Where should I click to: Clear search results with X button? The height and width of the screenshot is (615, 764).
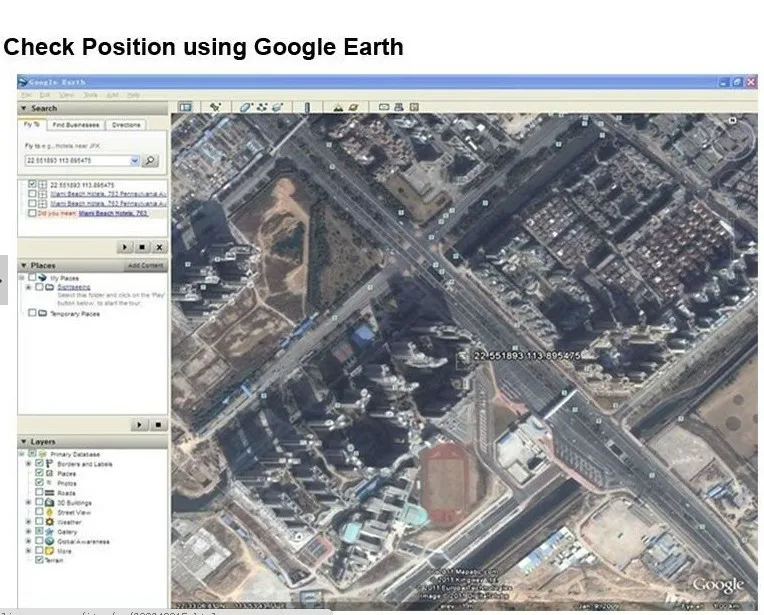coord(159,247)
